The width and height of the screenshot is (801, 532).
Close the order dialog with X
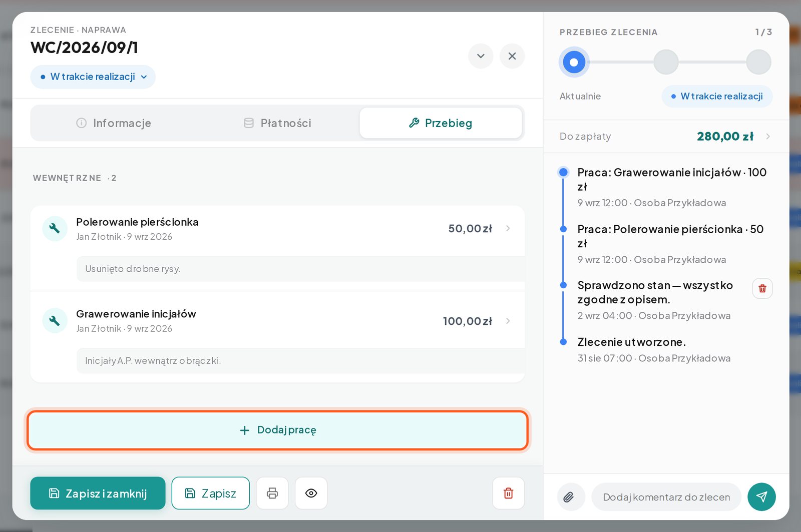point(512,56)
